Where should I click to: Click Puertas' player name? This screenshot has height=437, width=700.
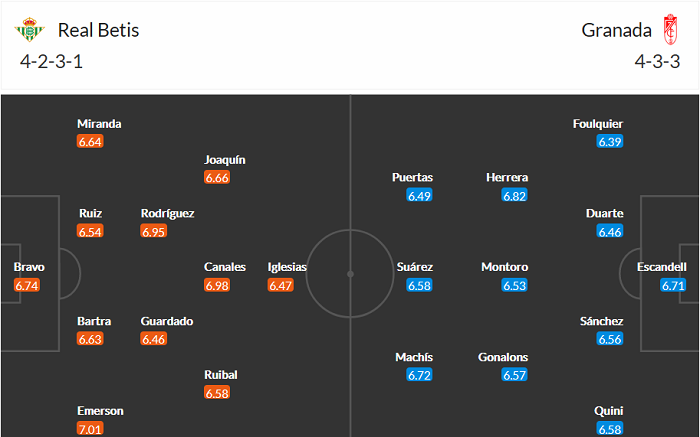coord(411,177)
